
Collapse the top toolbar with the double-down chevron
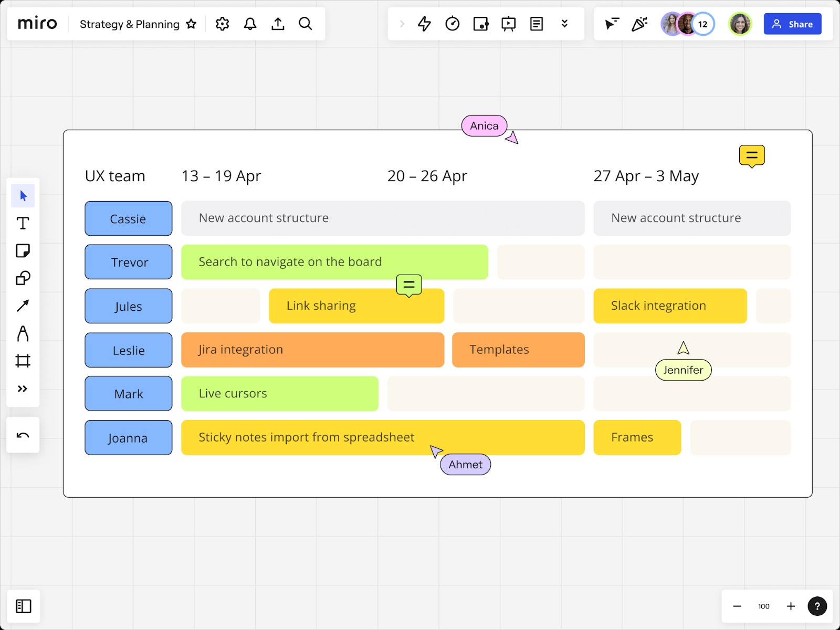[x=564, y=24]
